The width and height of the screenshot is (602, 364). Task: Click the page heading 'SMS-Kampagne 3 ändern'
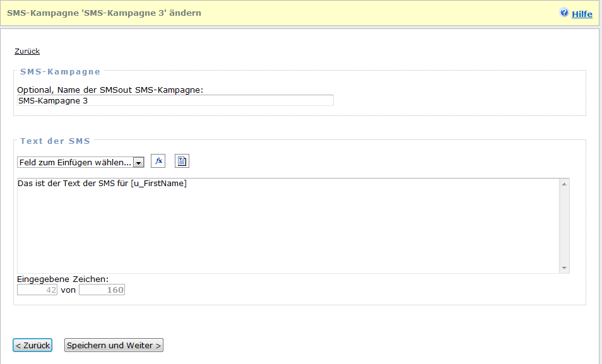(x=104, y=13)
